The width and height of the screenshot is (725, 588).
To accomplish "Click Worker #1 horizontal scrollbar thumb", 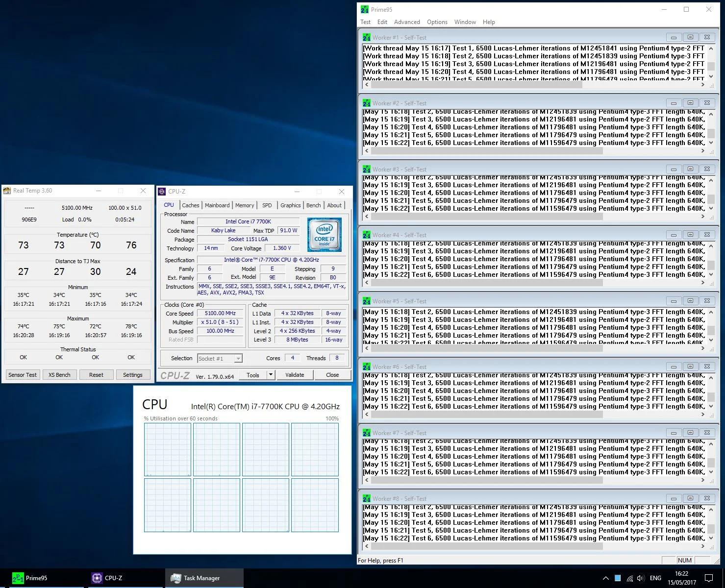I will pos(476,85).
